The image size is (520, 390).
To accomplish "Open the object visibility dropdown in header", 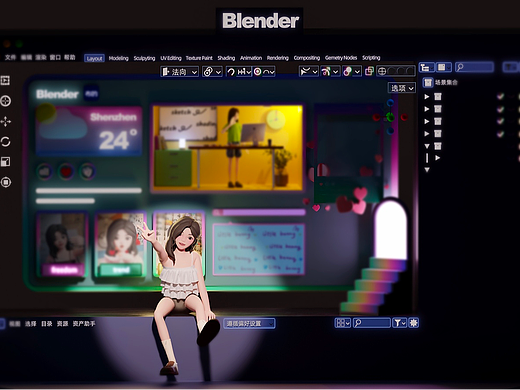I will (308, 71).
